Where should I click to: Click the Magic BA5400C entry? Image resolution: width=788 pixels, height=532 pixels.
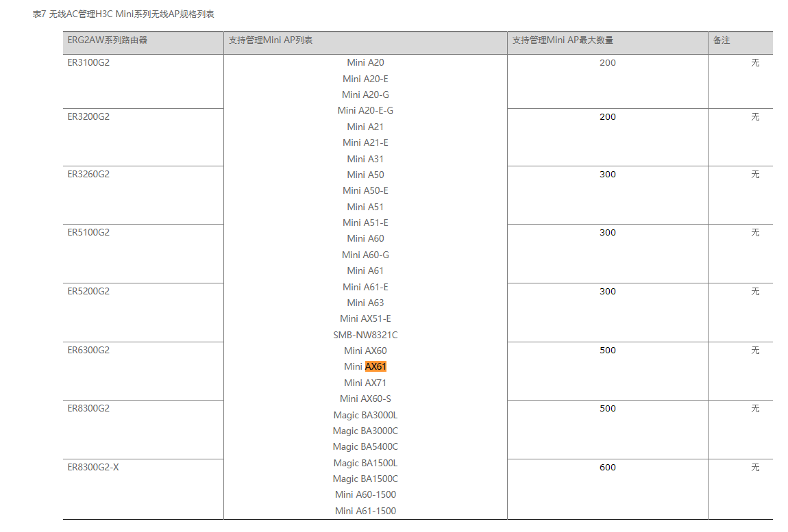tap(365, 446)
